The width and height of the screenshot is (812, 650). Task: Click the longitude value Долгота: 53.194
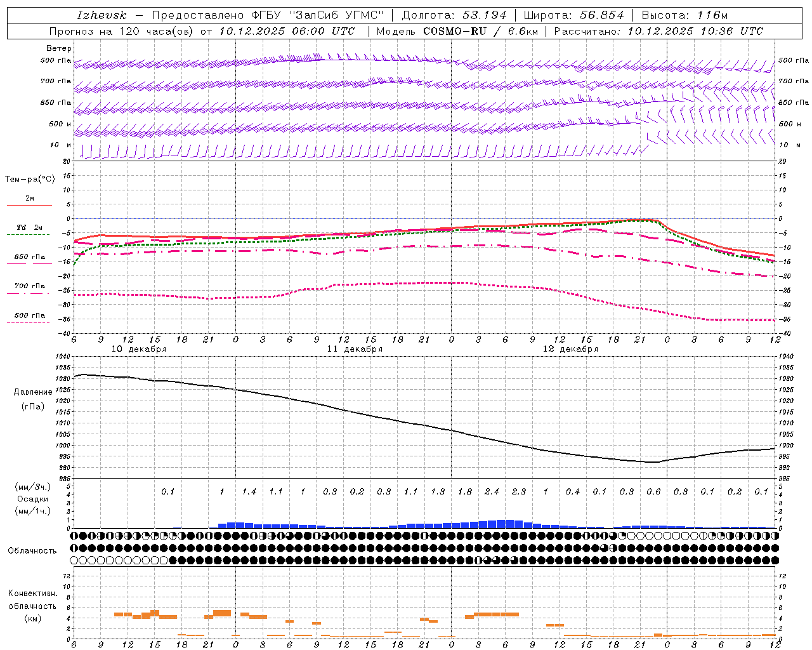coord(454,15)
